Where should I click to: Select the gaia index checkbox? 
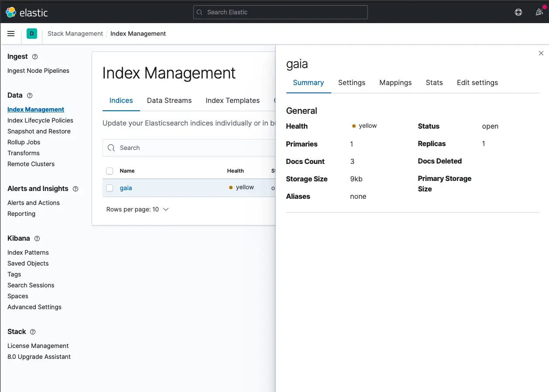tap(110, 188)
